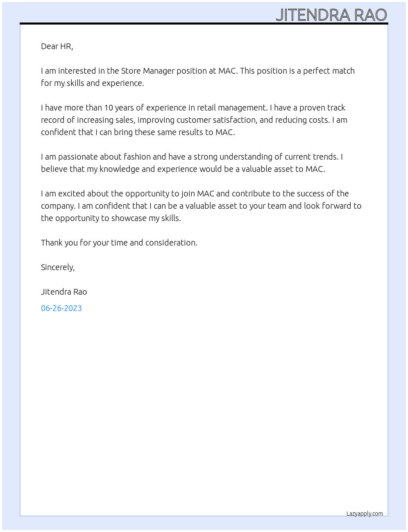
Task: Click the 'Dear HR,' greeting line
Action: [57, 46]
